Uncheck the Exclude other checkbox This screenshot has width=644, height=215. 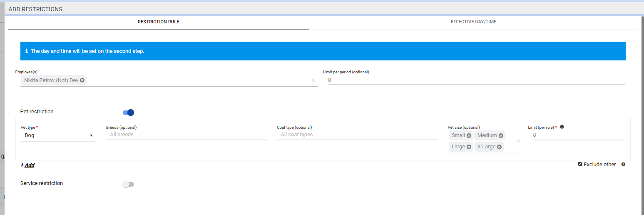(x=580, y=164)
